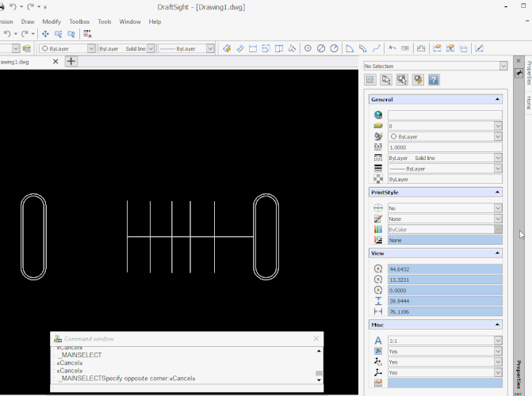Click the Redo arrow in toolbar
The height and width of the screenshot is (396, 532).
coord(25,34)
